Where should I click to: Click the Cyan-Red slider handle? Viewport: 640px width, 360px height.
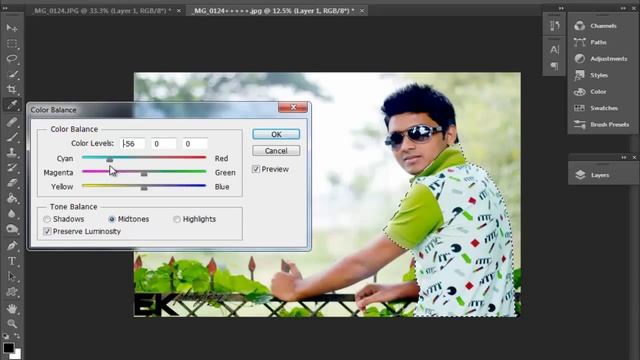point(109,159)
